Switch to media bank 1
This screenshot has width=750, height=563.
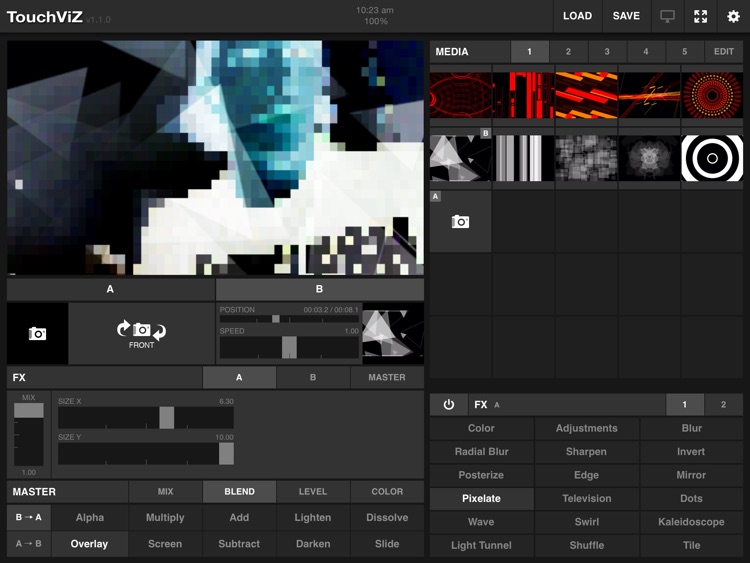(x=529, y=52)
